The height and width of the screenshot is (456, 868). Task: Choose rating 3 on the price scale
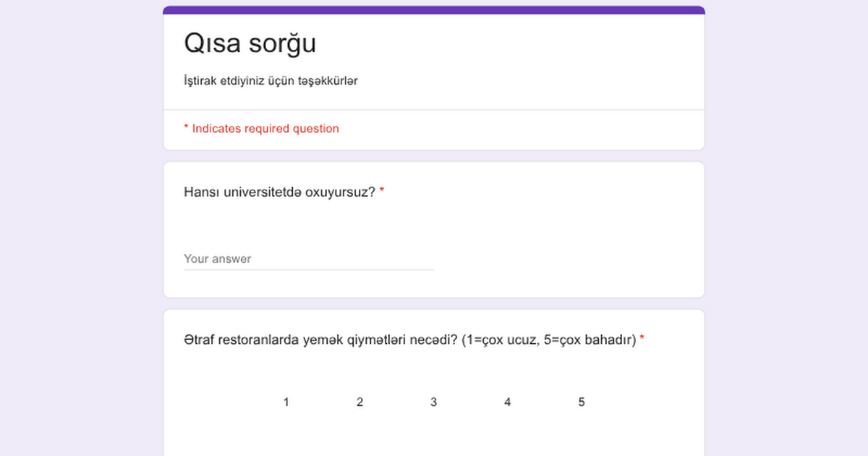tap(434, 402)
